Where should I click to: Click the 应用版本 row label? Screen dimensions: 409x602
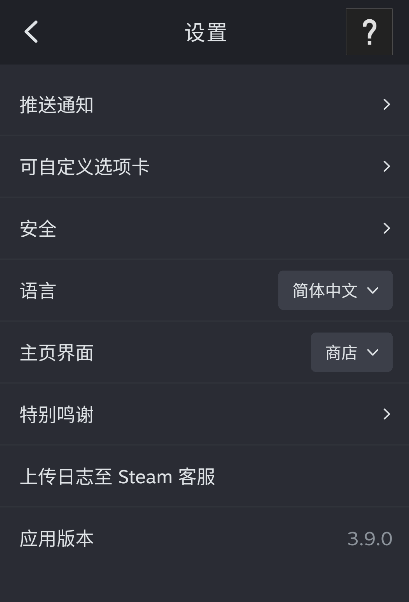pos(56,538)
